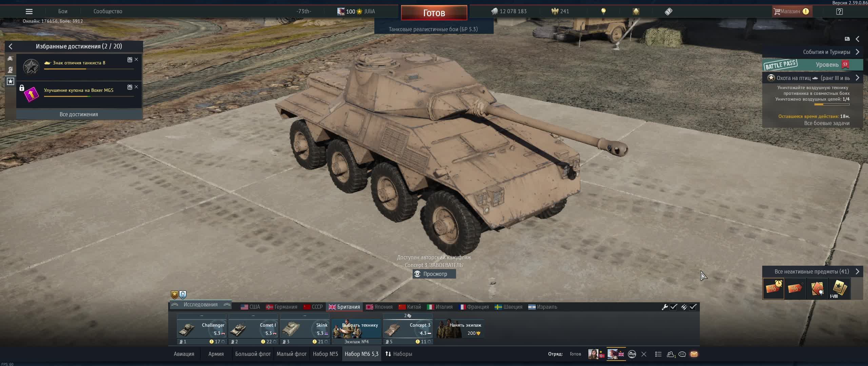The image size is (868, 366).
Task: Open the light bulb research points icon
Action: click(604, 11)
